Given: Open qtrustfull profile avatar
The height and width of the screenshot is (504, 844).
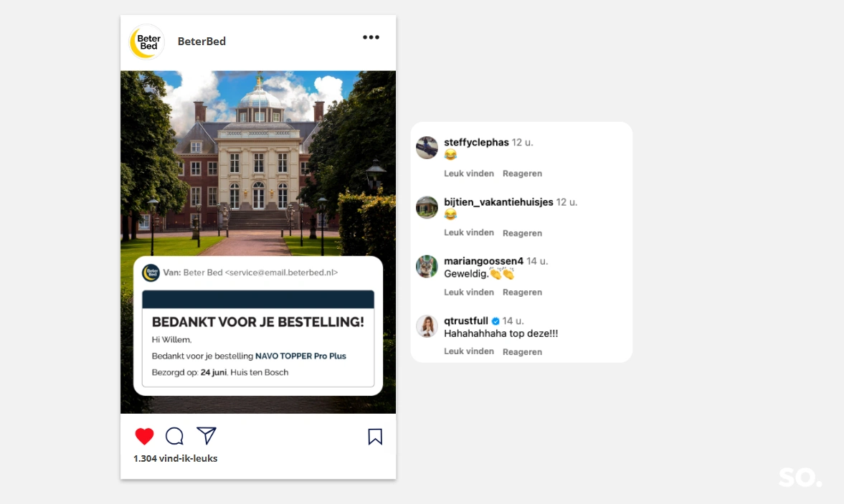Looking at the screenshot, I should [427, 326].
